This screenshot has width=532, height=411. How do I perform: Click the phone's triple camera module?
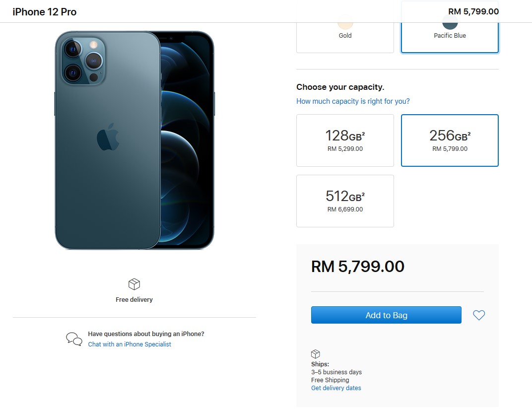tap(82, 60)
